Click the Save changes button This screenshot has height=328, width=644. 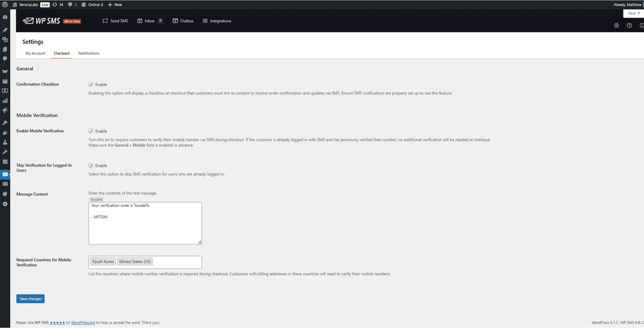(x=30, y=299)
